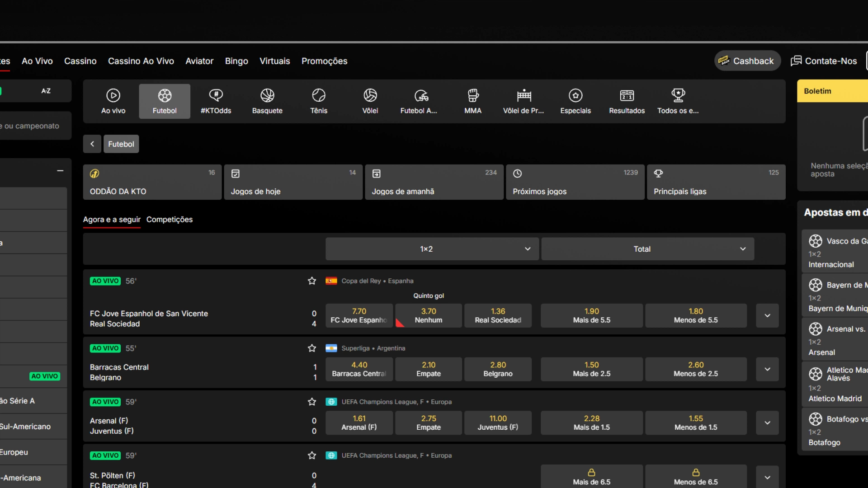868x488 pixels.
Task: Bet 2.28 on Mais de 1.5
Action: (x=592, y=423)
